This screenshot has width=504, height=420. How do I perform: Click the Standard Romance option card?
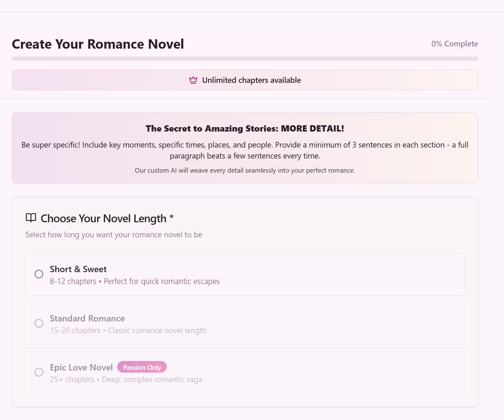coord(245,323)
